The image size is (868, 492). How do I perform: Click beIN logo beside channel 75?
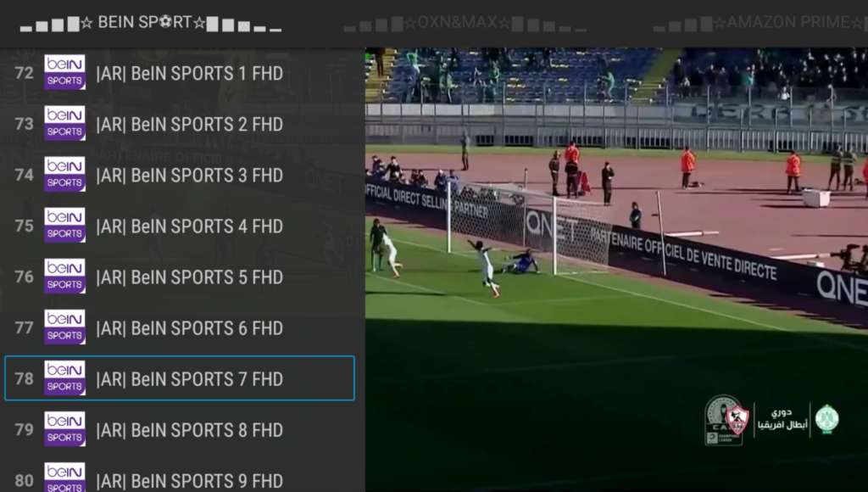[64, 225]
